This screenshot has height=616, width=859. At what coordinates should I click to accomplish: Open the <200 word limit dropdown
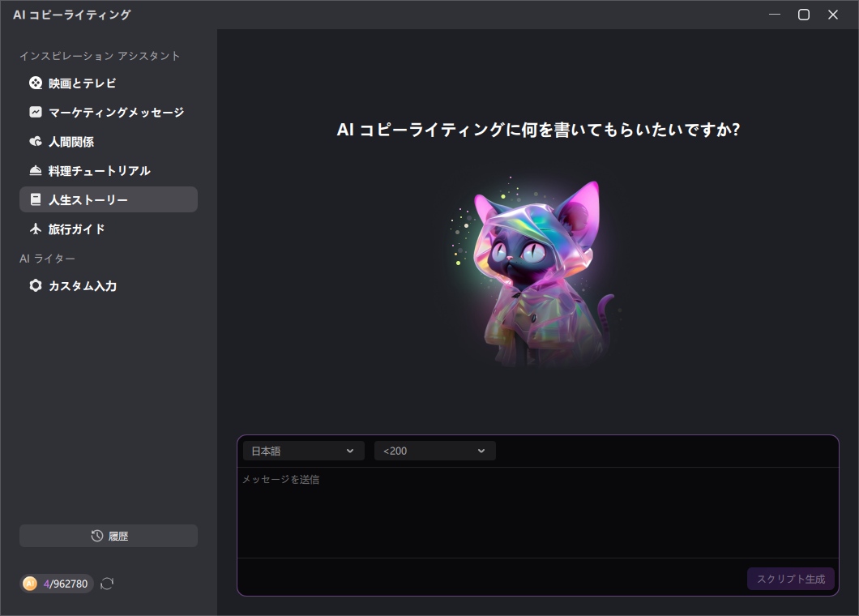click(x=434, y=450)
